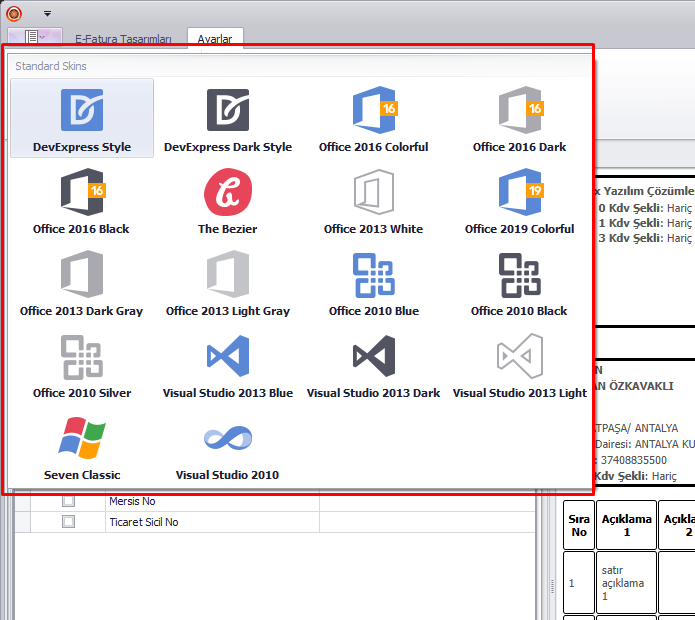Click the round application logo button
This screenshot has width=695, height=620.
coord(14,14)
